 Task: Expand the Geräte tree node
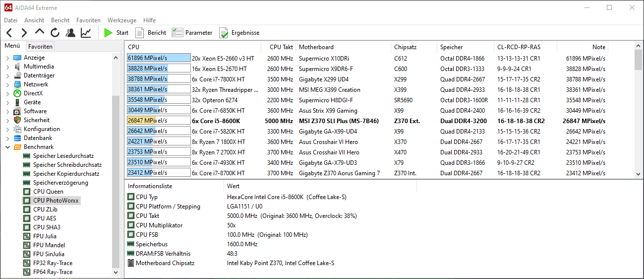pos(7,102)
